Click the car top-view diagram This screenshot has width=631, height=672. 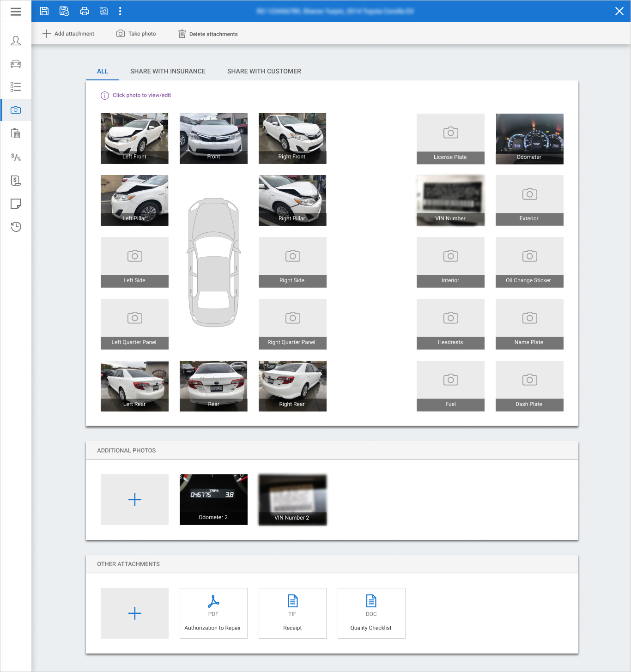tap(213, 262)
